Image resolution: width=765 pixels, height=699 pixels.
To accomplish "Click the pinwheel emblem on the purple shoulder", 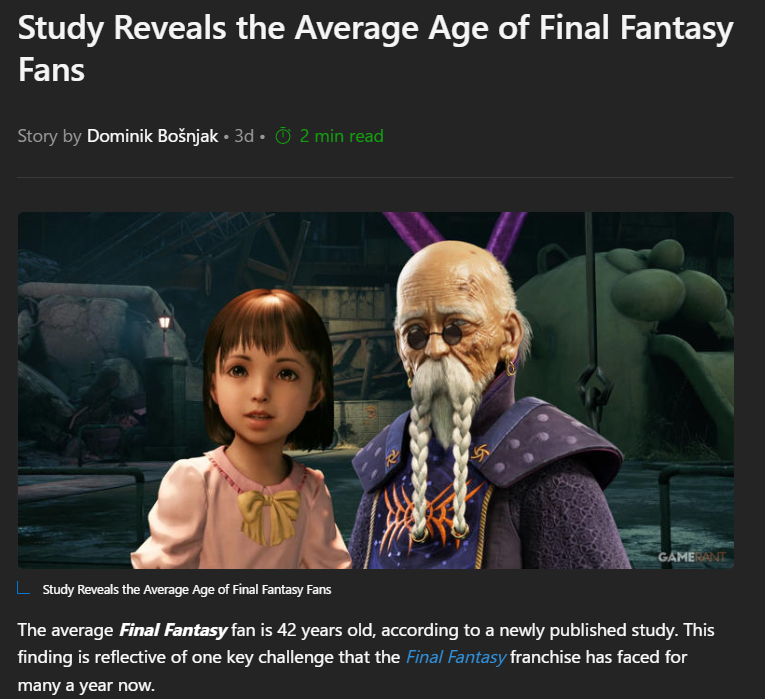I will (x=480, y=455).
